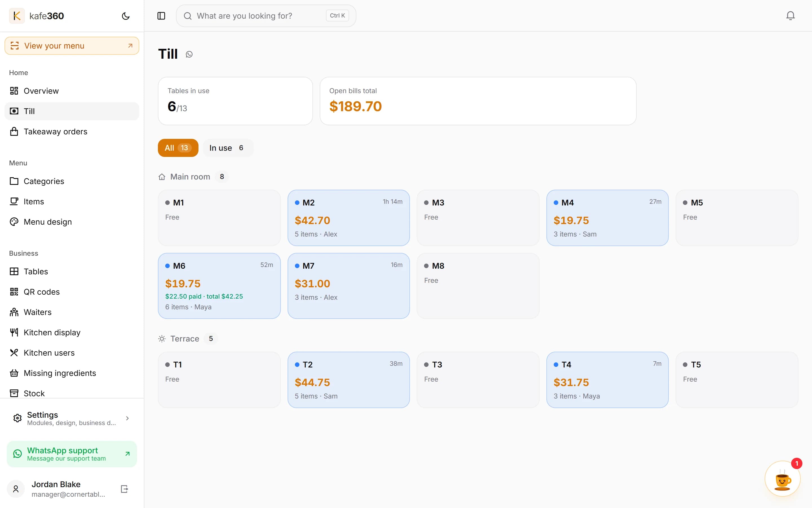Expand Settings with chevron
Viewport: 812px width, 508px height.
[x=127, y=418]
